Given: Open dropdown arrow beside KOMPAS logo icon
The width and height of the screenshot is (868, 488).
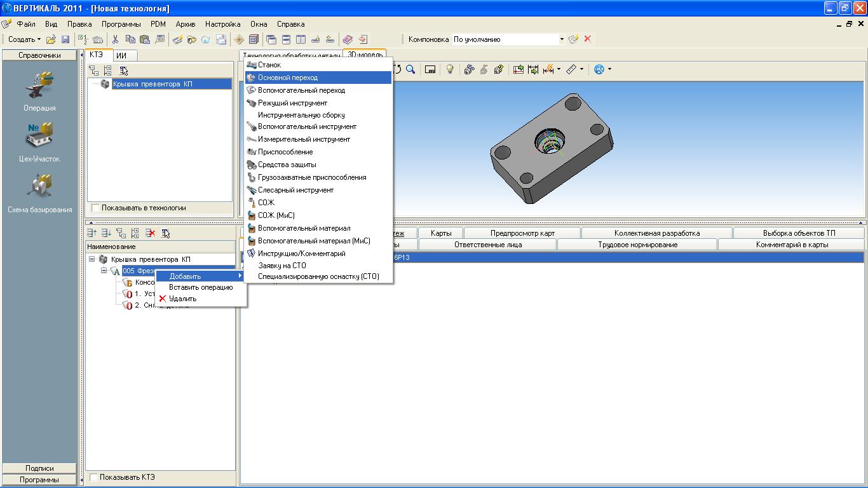Looking at the screenshot, I should click(609, 69).
